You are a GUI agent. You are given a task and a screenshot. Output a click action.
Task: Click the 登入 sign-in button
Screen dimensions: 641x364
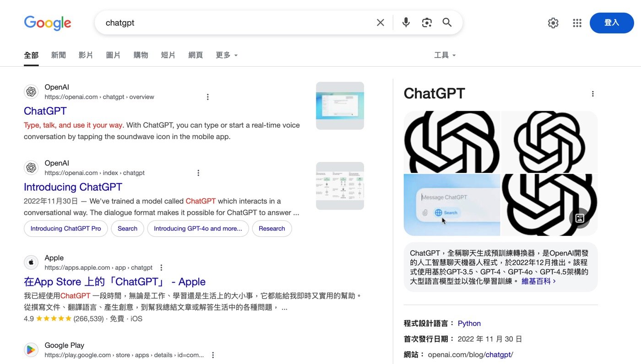612,23
